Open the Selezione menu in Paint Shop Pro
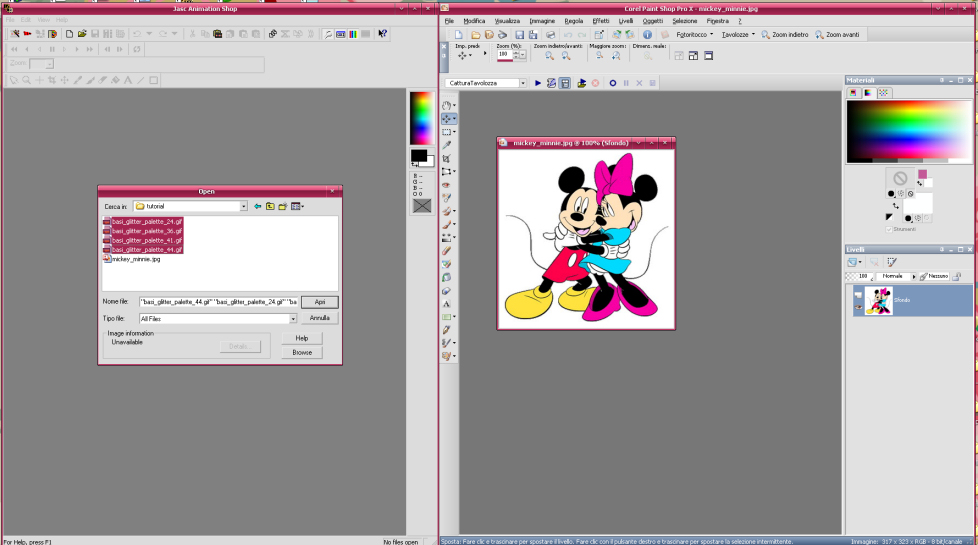 point(684,21)
